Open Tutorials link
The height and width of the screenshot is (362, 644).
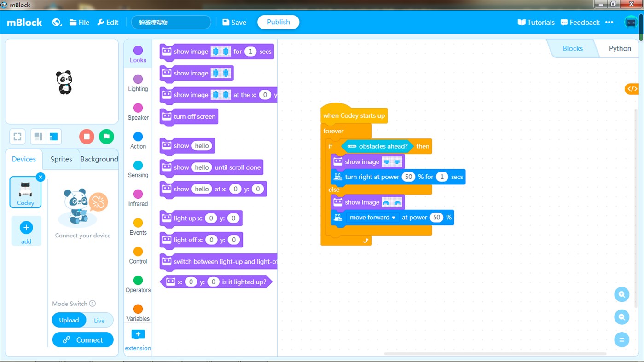tap(536, 22)
